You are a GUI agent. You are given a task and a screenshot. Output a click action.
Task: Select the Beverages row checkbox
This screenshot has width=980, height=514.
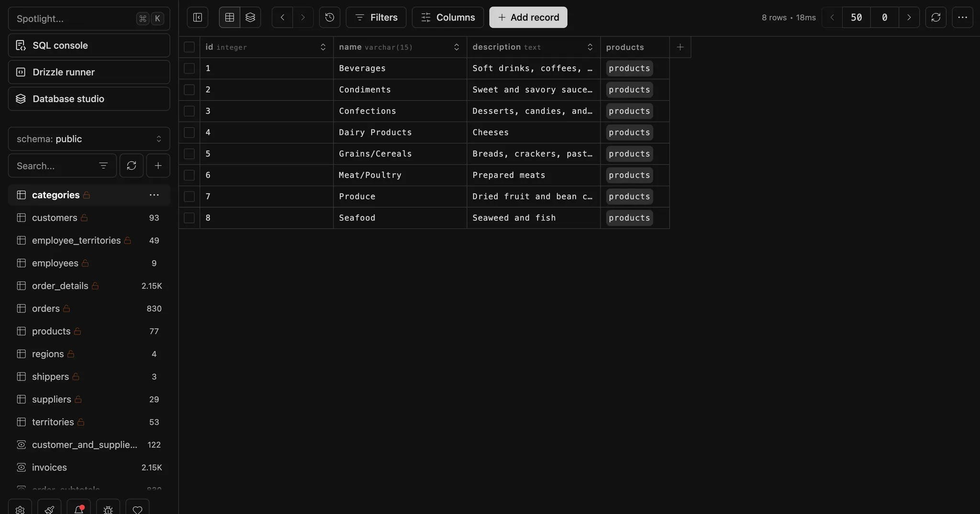tap(189, 68)
